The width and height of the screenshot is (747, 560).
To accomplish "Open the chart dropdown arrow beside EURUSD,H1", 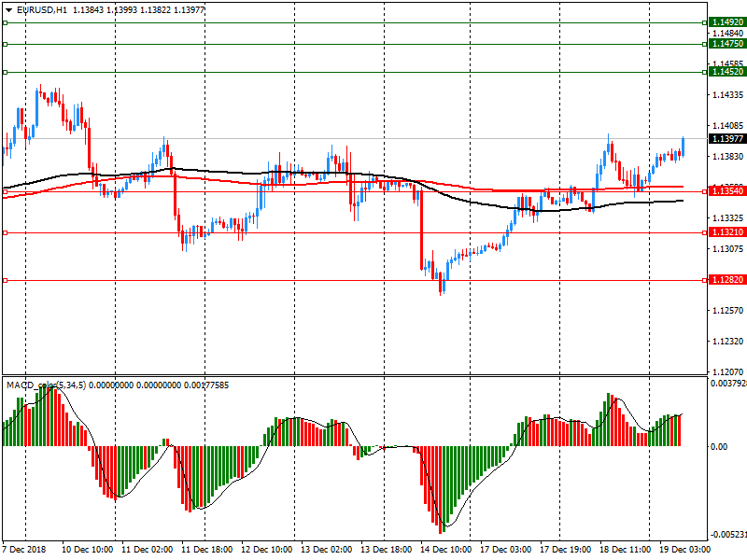I will [x=7, y=9].
